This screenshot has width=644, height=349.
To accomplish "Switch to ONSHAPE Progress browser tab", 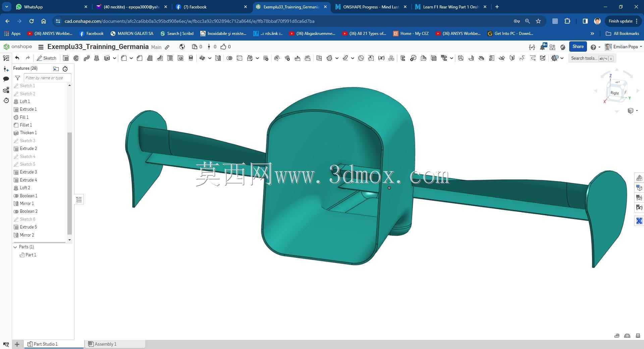I will tap(371, 7).
